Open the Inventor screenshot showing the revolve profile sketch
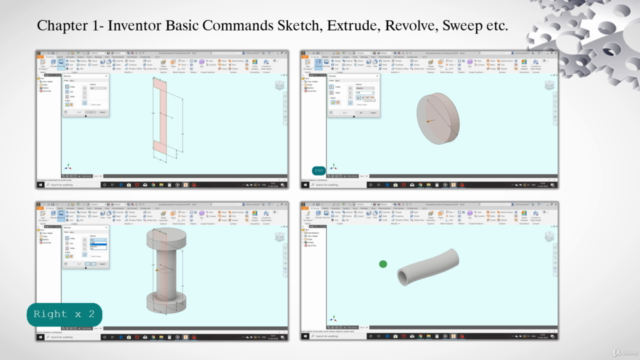The image size is (640, 360). pyautogui.click(x=162, y=119)
